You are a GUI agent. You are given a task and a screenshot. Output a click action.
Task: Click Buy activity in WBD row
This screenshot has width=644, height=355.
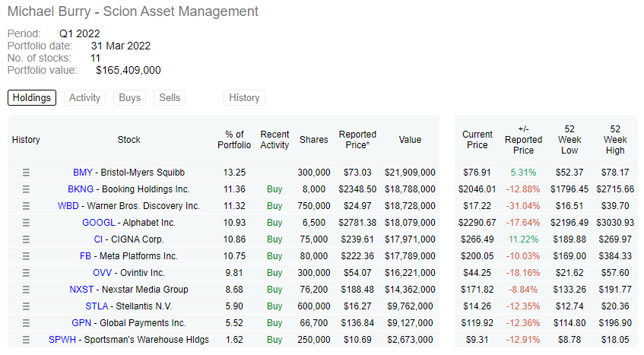point(274,206)
